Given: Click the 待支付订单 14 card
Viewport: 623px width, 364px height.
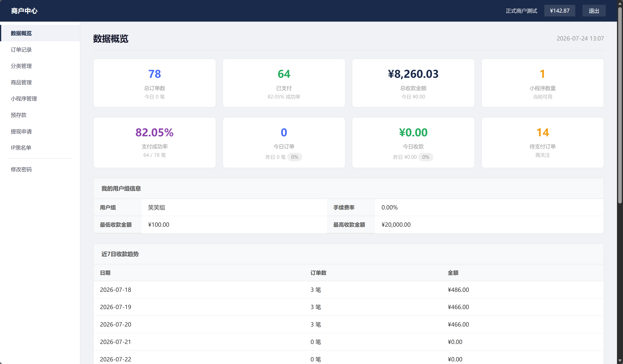Looking at the screenshot, I should pos(543,143).
